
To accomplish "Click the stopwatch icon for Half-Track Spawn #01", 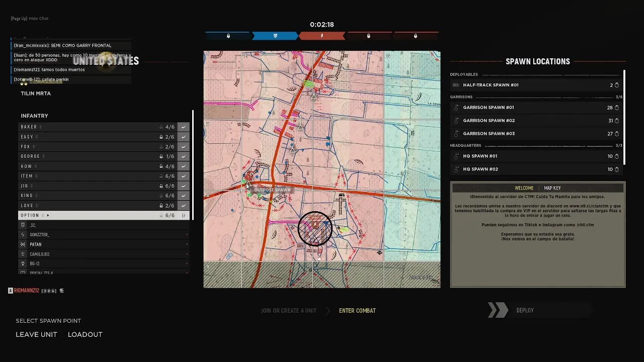I will [x=617, y=85].
